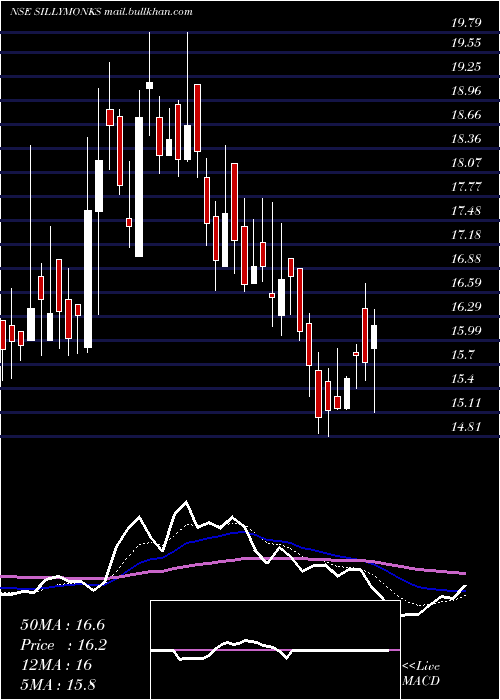Click the 15.11 price axis label
Viewport: 500px width, 700px height.
tap(466, 403)
